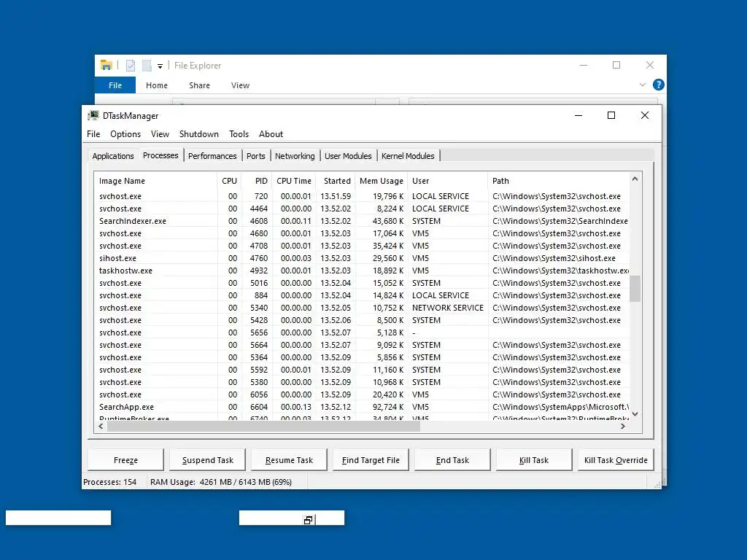
Task: Switch to the Applications tab
Action: [113, 156]
